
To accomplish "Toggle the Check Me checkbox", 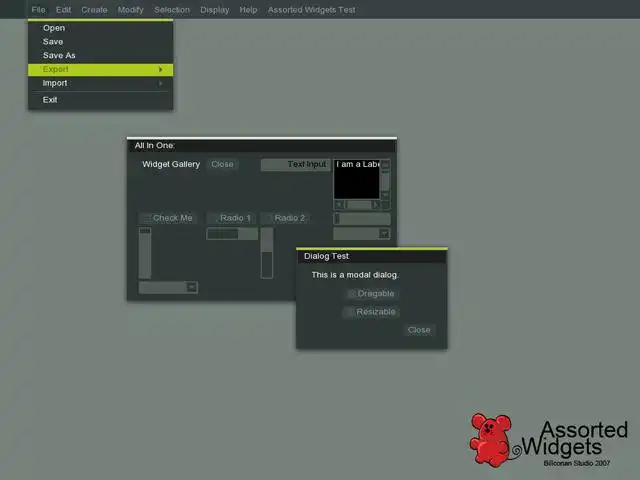I will 168,218.
